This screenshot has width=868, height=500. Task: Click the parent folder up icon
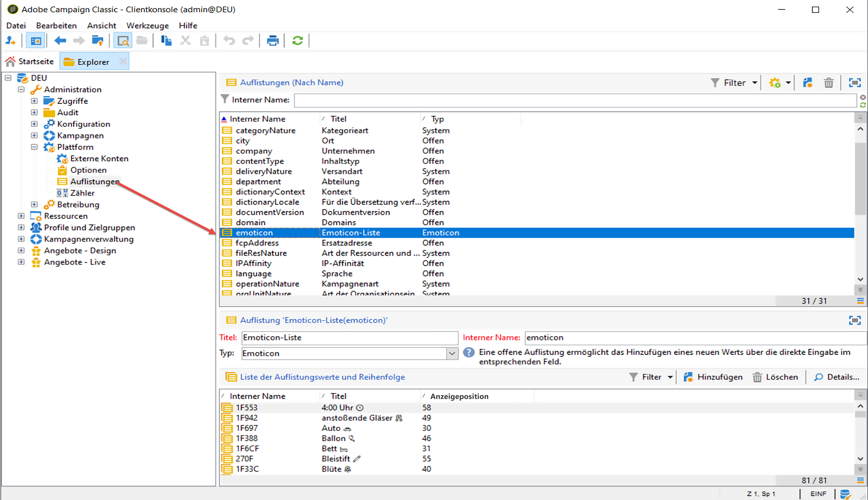(x=98, y=41)
